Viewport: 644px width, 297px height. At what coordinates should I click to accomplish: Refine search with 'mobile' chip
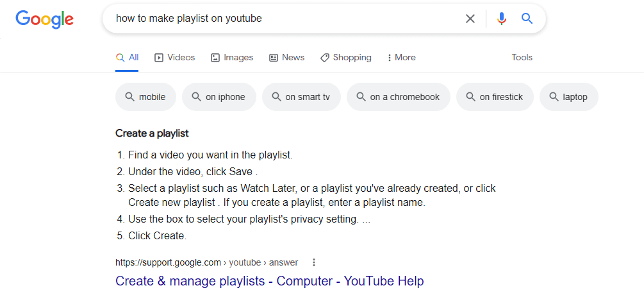coord(146,97)
